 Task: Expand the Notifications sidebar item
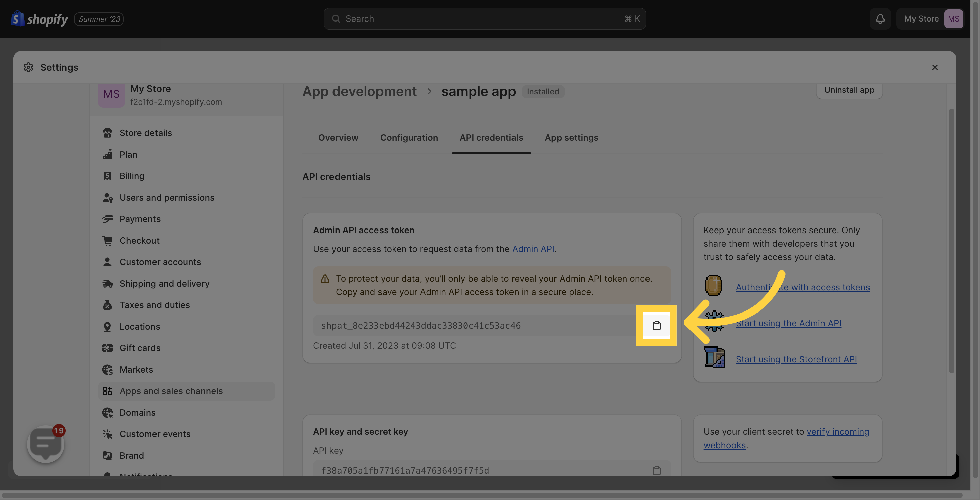(x=146, y=477)
